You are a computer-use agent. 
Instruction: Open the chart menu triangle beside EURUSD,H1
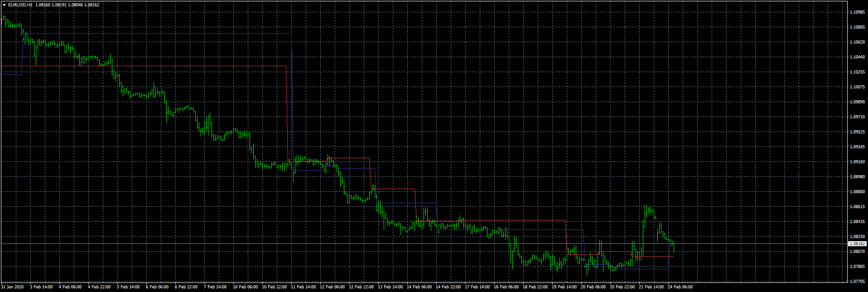[4, 5]
